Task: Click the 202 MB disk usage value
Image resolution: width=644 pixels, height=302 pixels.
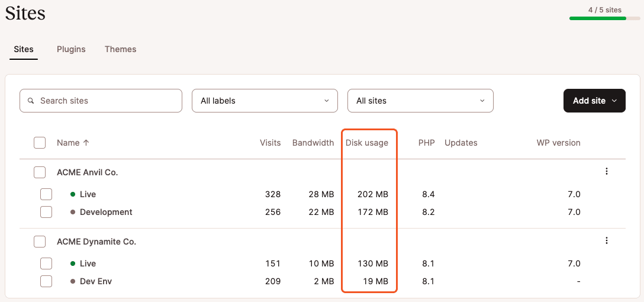Action: coord(373,194)
